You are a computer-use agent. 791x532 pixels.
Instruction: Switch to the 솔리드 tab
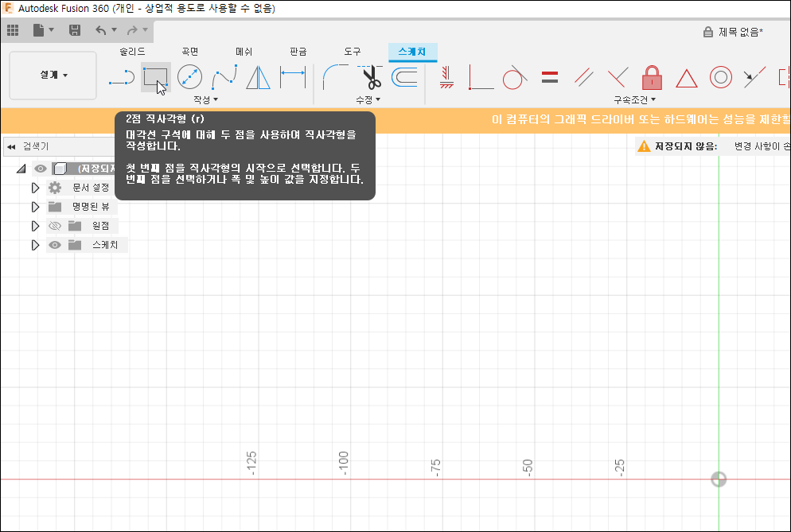tap(132, 52)
